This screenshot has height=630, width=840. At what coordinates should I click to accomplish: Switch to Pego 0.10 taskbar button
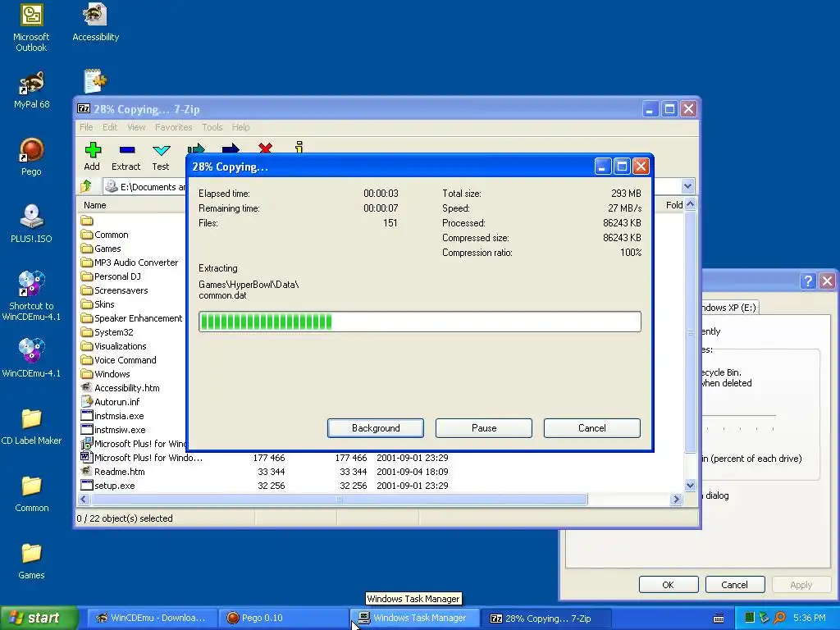point(285,618)
